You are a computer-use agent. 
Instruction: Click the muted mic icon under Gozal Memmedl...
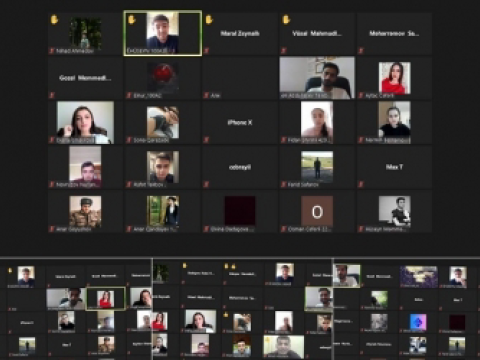(x=52, y=95)
